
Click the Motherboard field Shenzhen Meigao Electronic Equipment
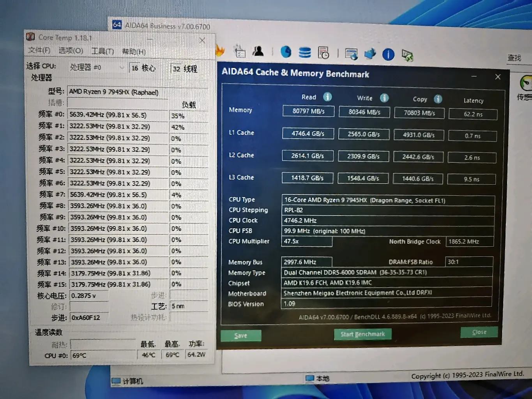(387, 293)
